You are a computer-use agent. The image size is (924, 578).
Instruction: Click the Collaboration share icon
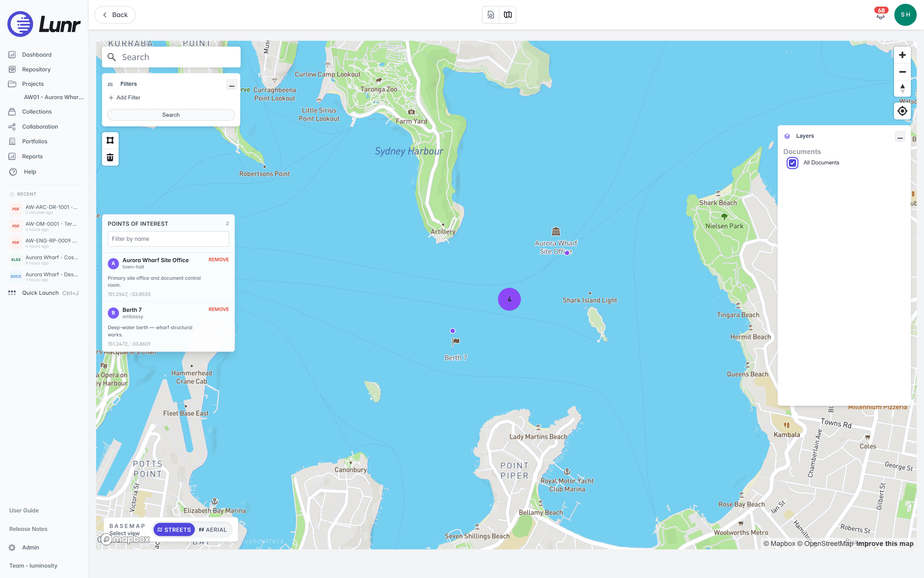[12, 127]
